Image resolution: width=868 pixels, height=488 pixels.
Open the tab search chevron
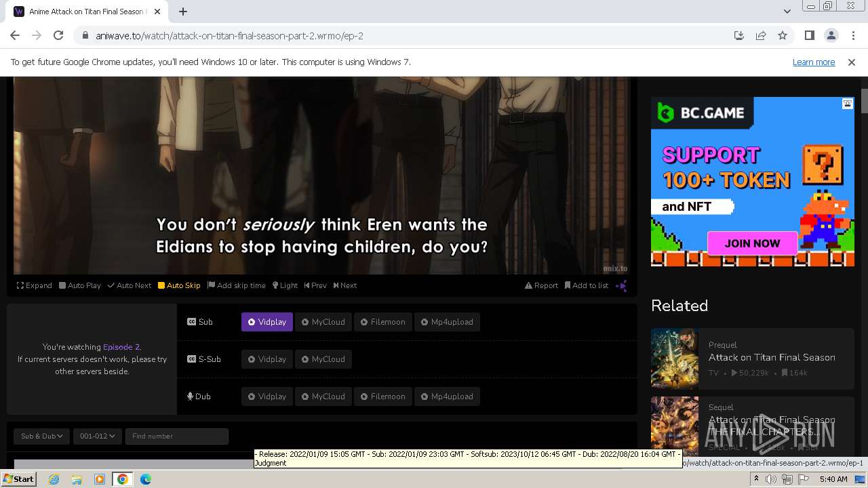pos(787,11)
